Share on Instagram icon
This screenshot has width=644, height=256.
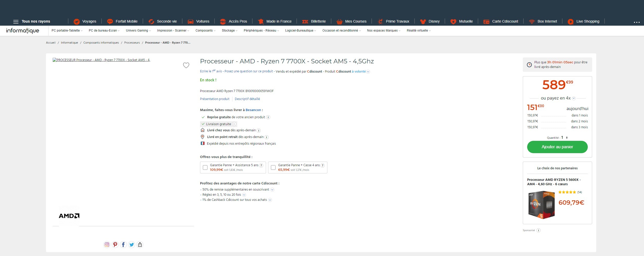[x=107, y=245]
